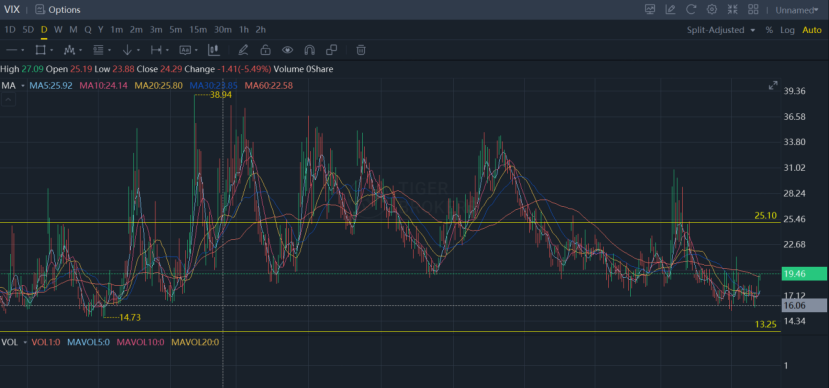Open chart settings gear icon
The height and width of the screenshot is (388, 829).
pos(712,9)
